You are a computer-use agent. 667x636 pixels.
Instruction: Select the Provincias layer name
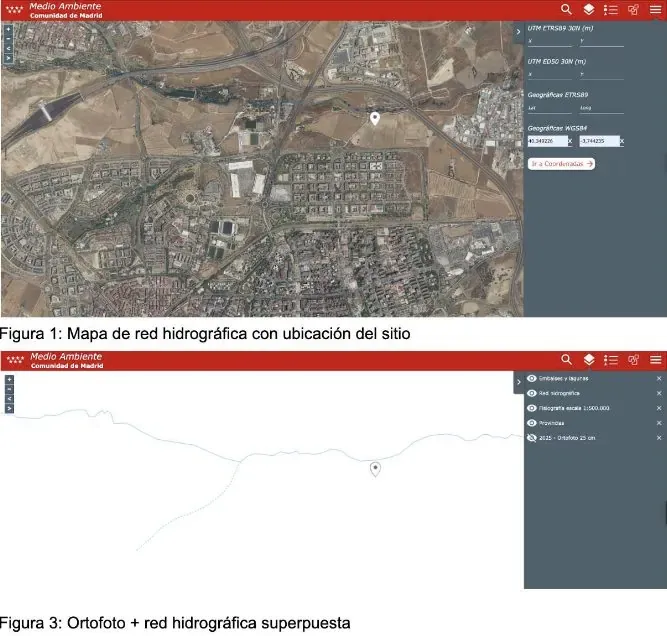(552, 423)
